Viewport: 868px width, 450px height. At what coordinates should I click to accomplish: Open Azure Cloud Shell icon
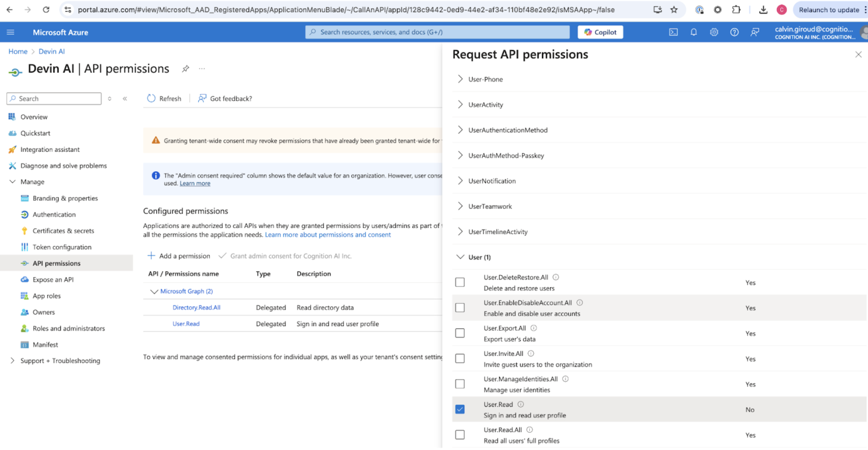(673, 32)
